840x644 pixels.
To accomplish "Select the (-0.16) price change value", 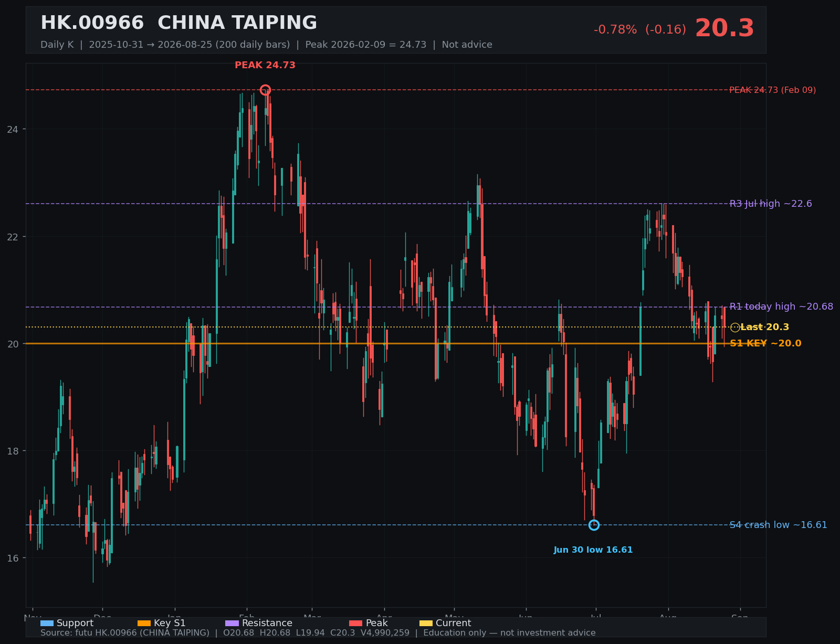I will [x=666, y=30].
